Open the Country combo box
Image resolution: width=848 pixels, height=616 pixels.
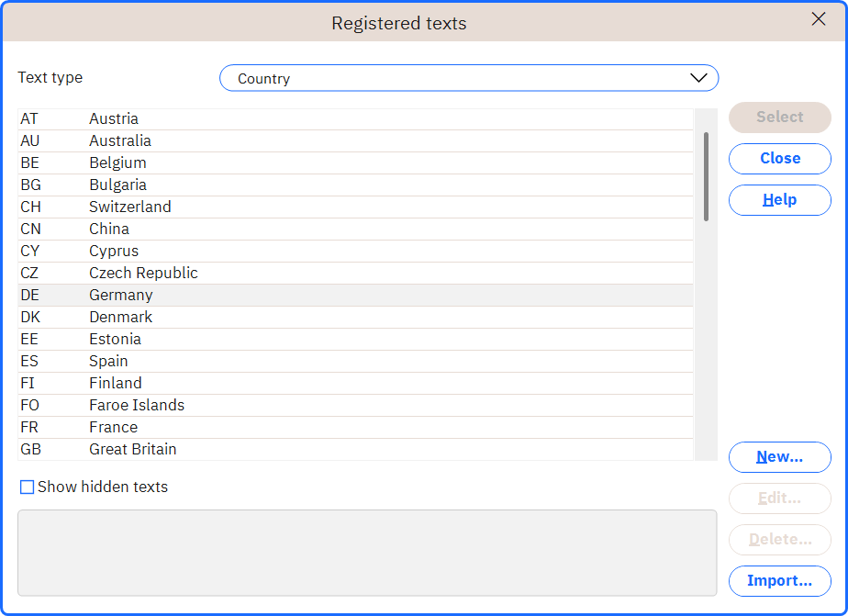(469, 78)
